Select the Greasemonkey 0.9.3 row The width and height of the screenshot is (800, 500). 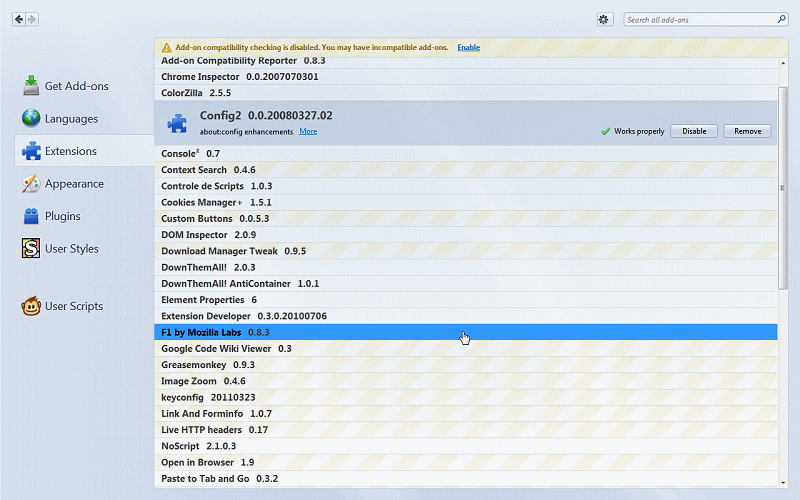[466, 365]
